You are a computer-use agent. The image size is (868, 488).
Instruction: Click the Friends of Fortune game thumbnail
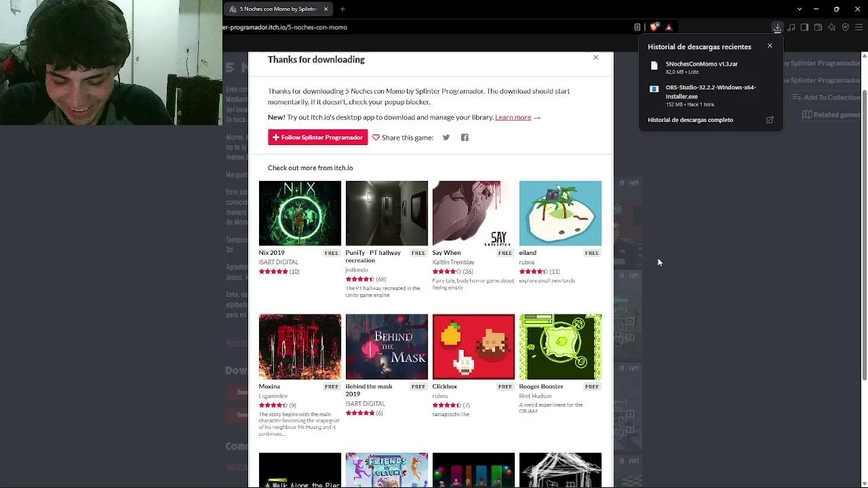[x=387, y=470]
